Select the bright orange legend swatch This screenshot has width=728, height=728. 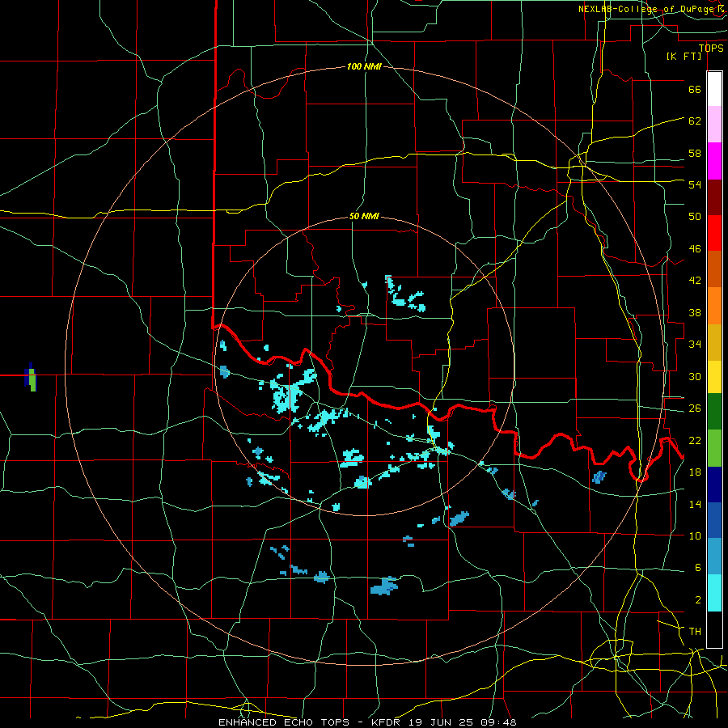tap(714, 306)
